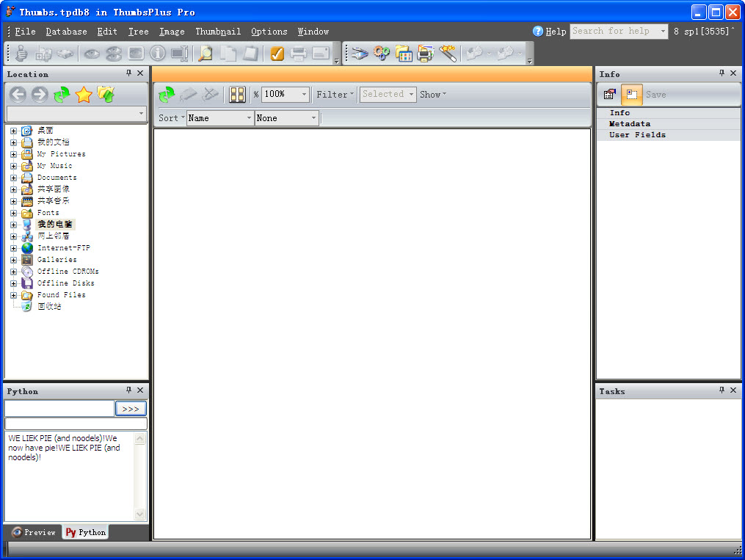Open the 100% zoom dropdown

[304, 95]
